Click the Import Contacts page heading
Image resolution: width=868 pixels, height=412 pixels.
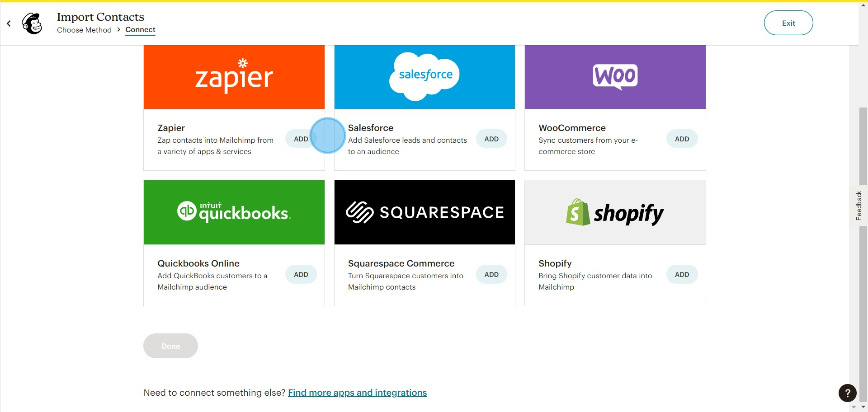tap(100, 17)
